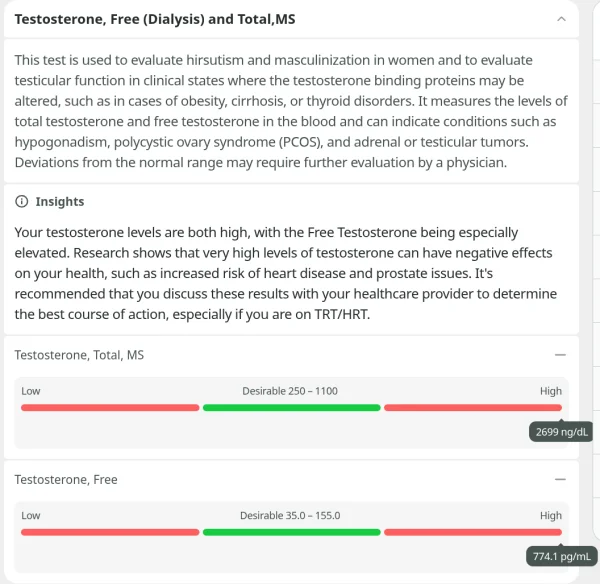Click the test description paragraph
Screen dimensions: 600x584
pos(290,111)
